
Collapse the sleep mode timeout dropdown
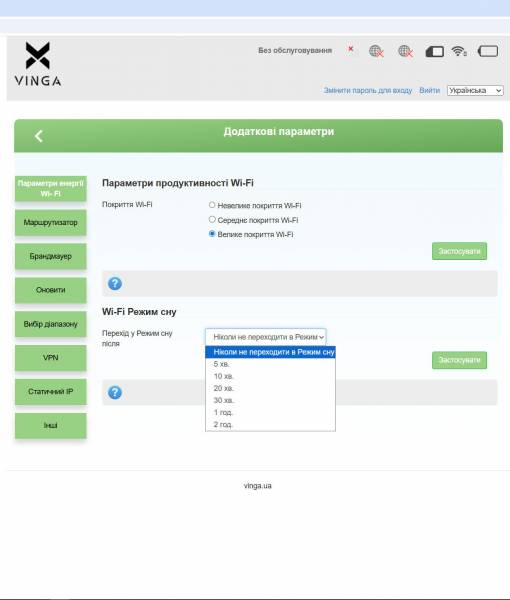click(x=266, y=337)
